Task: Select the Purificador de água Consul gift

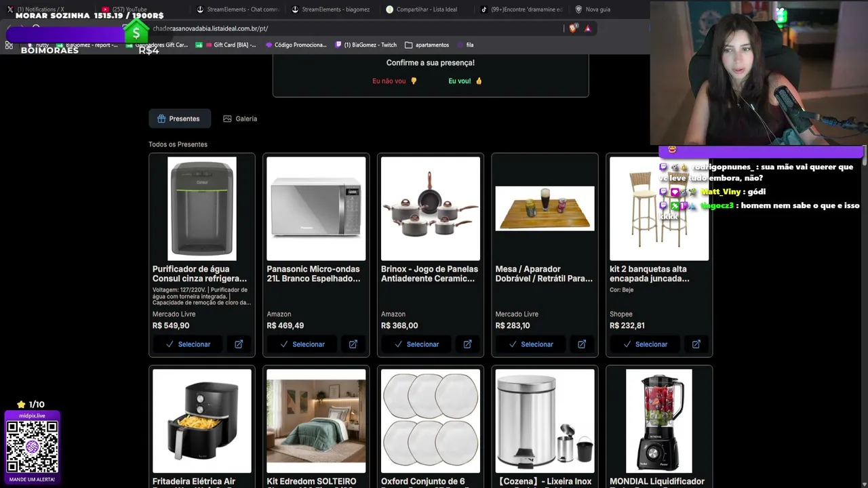Action: pyautogui.click(x=189, y=344)
